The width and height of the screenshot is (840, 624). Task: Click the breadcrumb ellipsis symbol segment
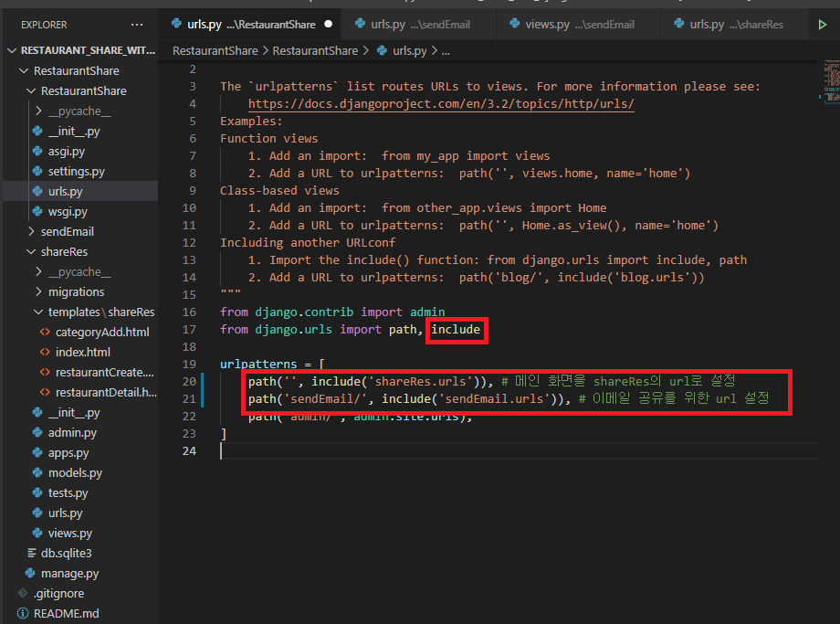coord(446,51)
